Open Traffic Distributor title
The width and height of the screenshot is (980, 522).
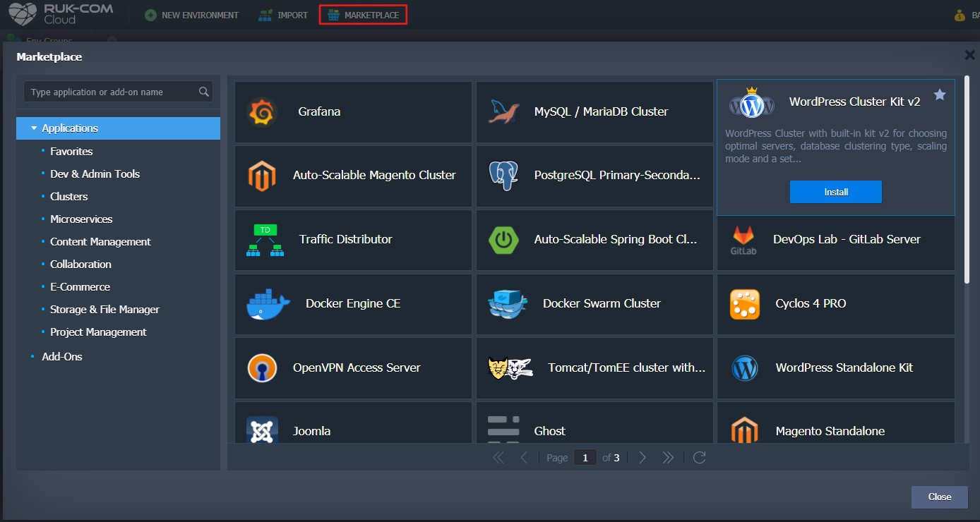(345, 240)
